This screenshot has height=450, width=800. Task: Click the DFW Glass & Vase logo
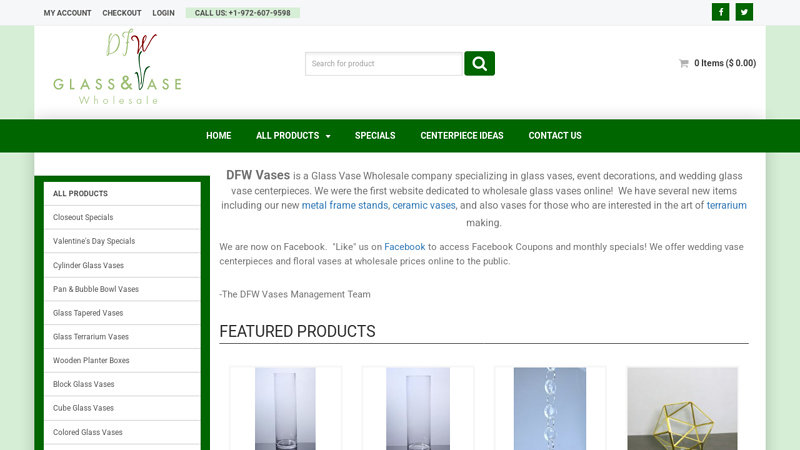pos(118,68)
